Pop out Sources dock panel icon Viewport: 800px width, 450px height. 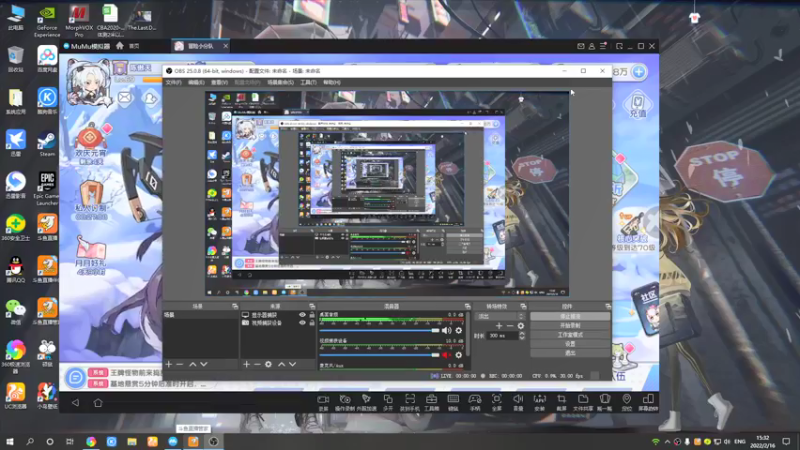pyautogui.click(x=312, y=306)
